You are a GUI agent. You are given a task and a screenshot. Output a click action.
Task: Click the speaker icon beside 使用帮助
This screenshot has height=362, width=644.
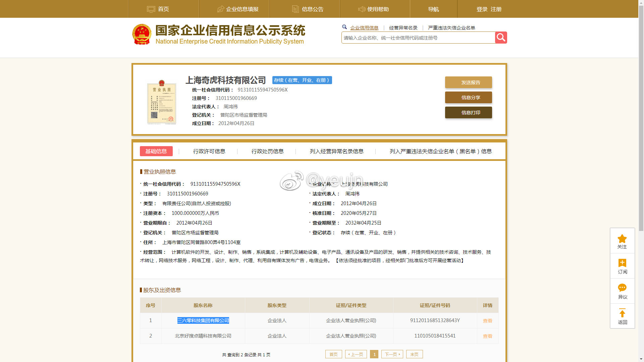362,9
